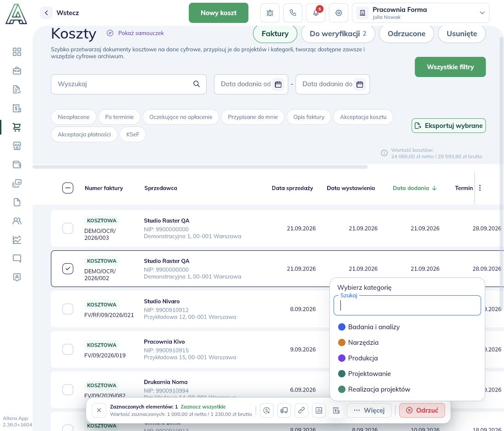Open the line chart reports icon
Image resolution: width=504 pixels, height=431 pixels.
16,240
